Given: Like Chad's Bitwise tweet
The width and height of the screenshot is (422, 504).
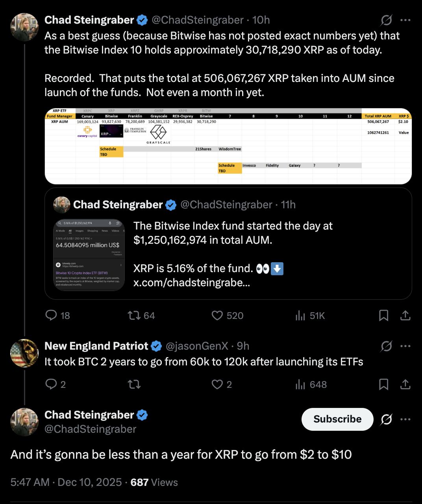Looking at the screenshot, I should pos(217,315).
